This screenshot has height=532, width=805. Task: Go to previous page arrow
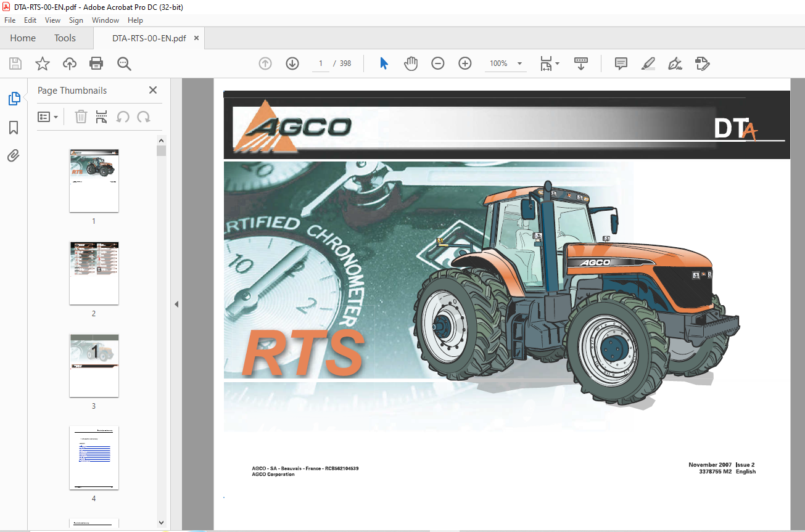(x=265, y=63)
